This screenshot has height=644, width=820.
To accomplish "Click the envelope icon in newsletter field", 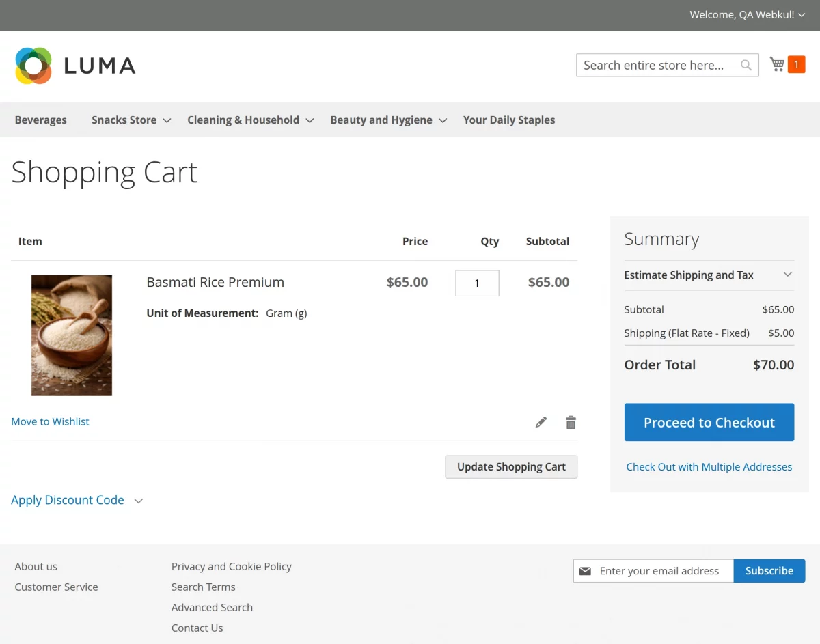I will coord(586,570).
